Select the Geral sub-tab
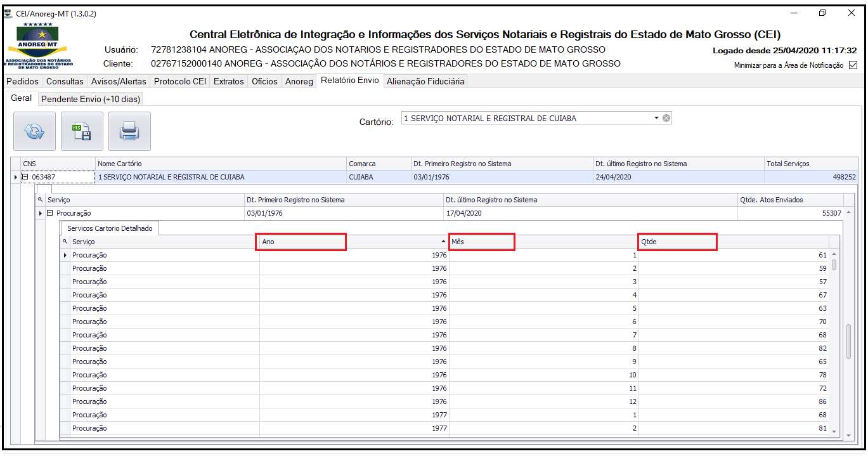The height and width of the screenshot is (456, 868). (22, 98)
